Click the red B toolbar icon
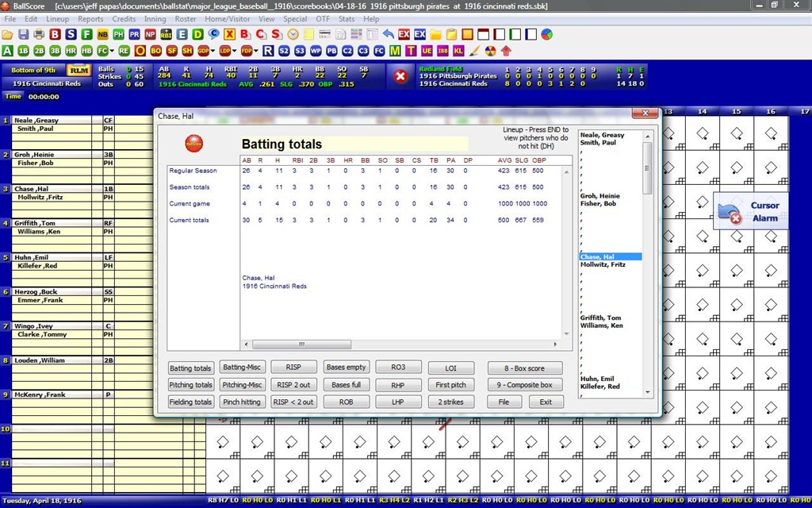Image resolution: width=812 pixels, height=508 pixels. click(x=56, y=35)
